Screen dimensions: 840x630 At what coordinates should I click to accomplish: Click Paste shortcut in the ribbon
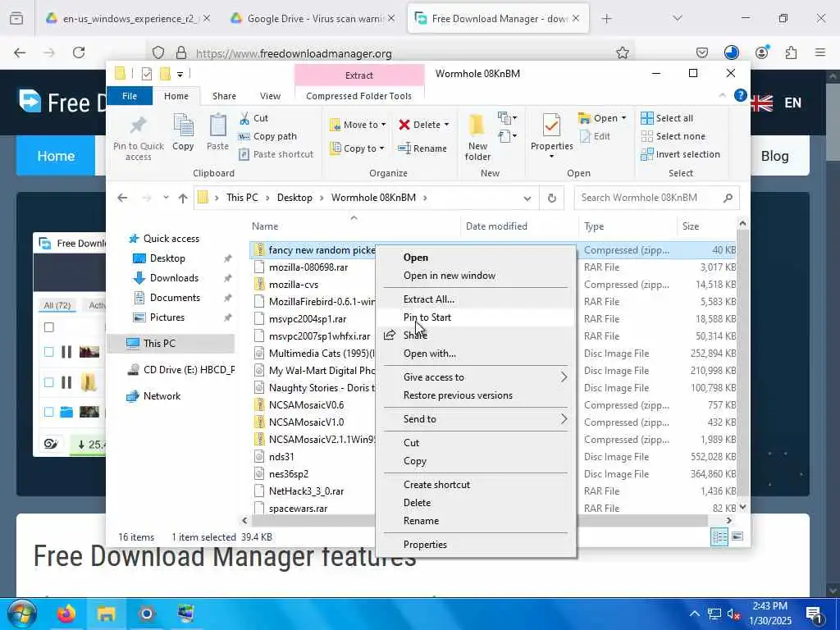click(276, 154)
